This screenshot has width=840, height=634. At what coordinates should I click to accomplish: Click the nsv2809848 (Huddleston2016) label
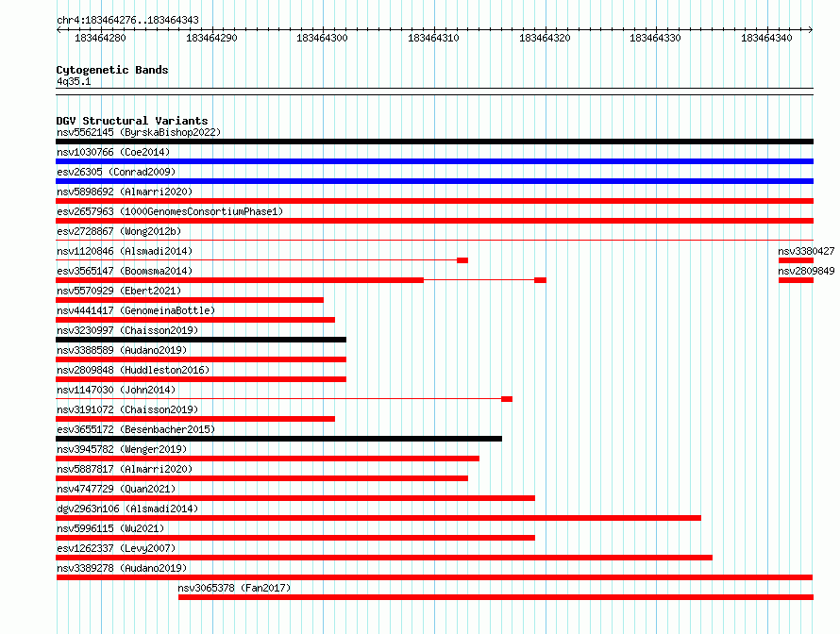[133, 370]
